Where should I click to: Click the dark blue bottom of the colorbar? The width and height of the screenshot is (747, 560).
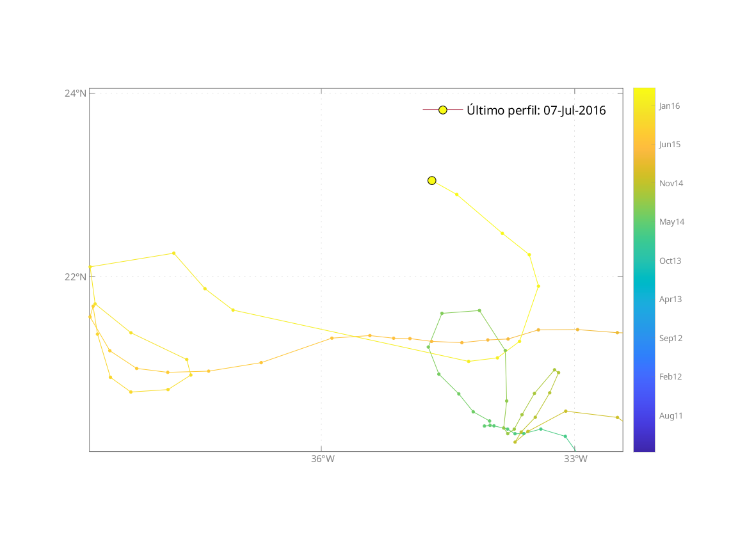644,446
